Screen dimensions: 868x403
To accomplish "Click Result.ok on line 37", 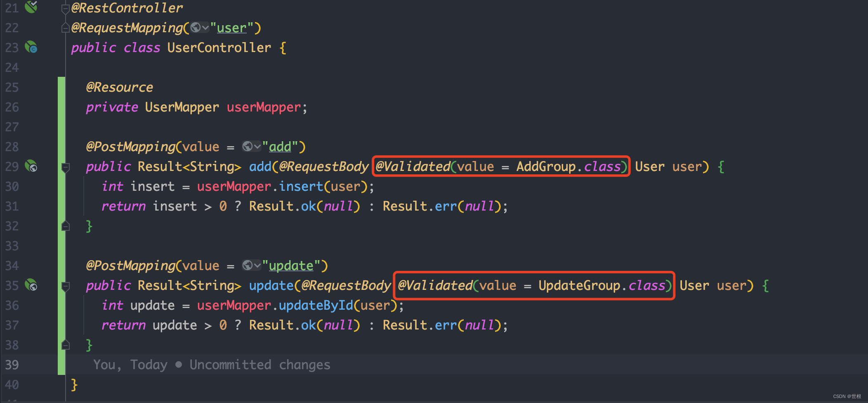I will pyautogui.click(x=283, y=325).
